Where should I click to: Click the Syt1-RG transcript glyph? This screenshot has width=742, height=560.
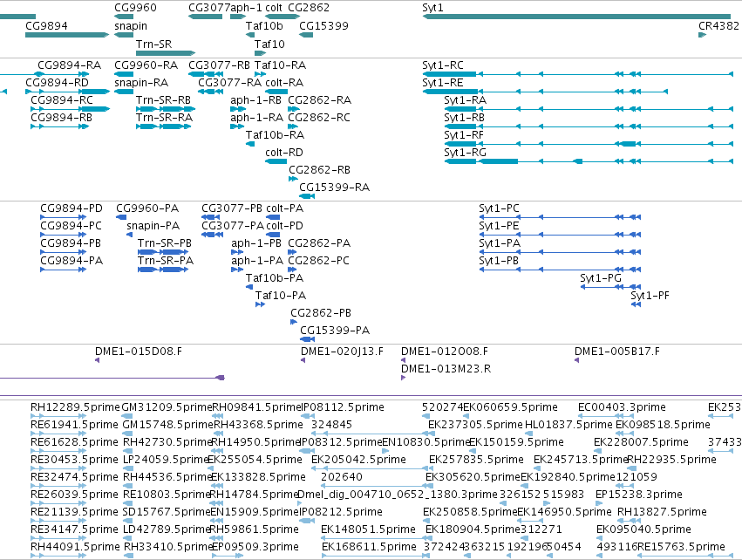pos(589,161)
